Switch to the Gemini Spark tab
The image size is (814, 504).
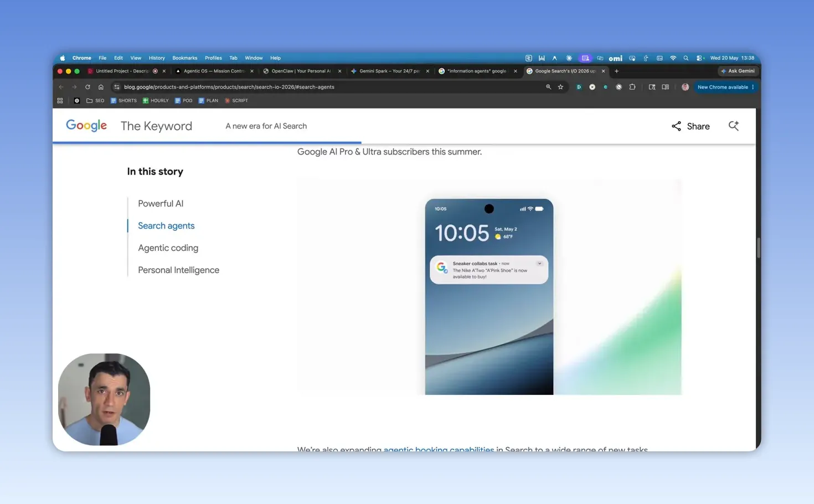pyautogui.click(x=389, y=71)
